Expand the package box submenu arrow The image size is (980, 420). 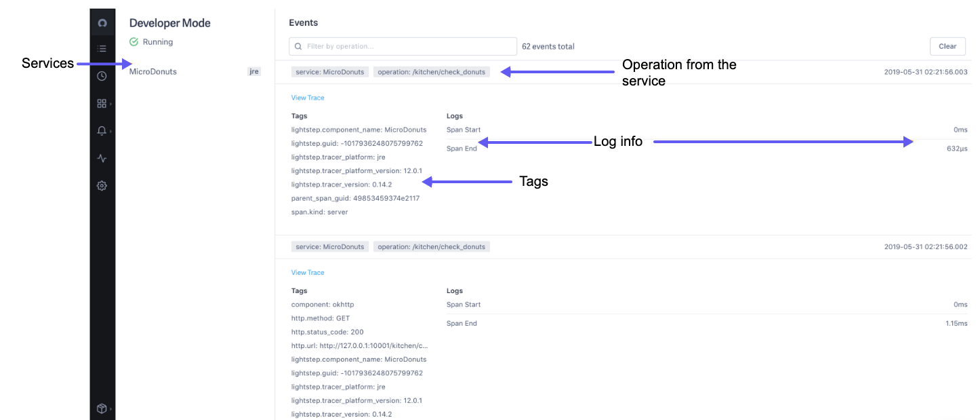[x=110, y=408]
